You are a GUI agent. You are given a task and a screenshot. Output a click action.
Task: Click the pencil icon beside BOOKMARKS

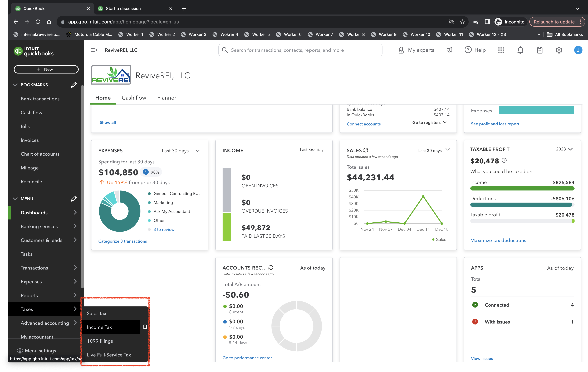tap(74, 85)
